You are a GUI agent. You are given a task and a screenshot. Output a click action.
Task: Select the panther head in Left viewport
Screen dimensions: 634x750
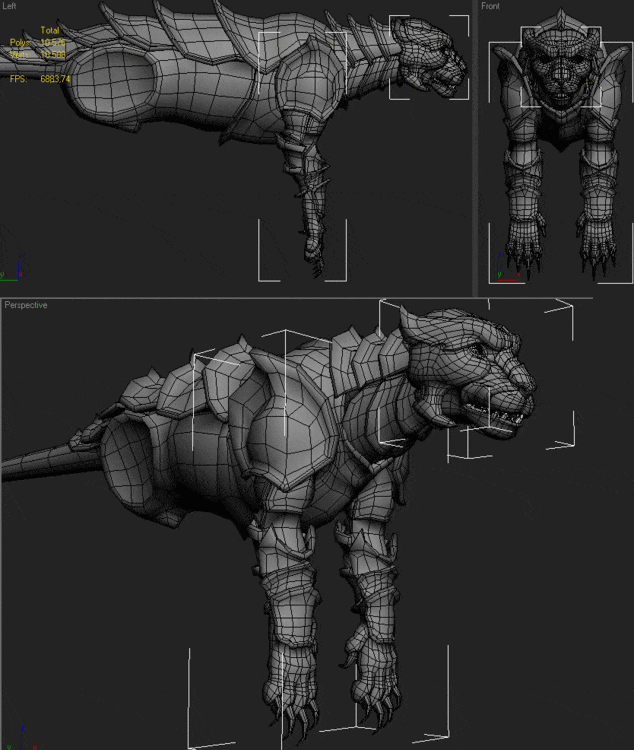(x=428, y=55)
